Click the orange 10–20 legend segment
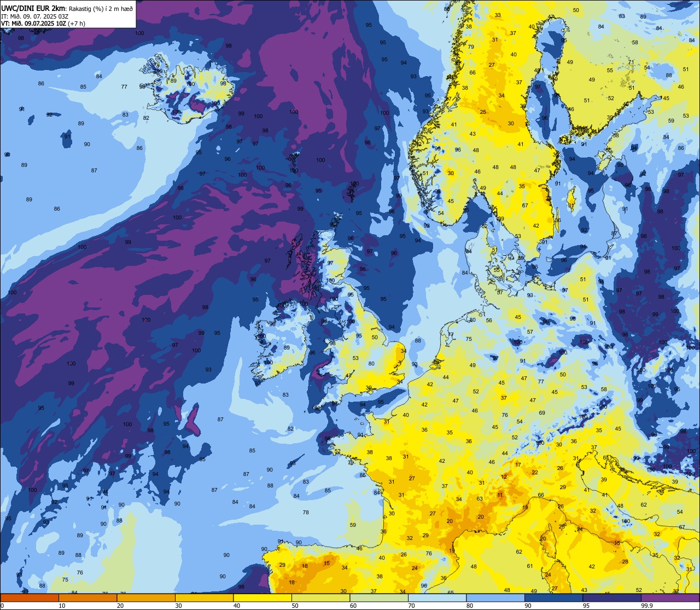Screen dimensions: 700x610 (x=87, y=598)
